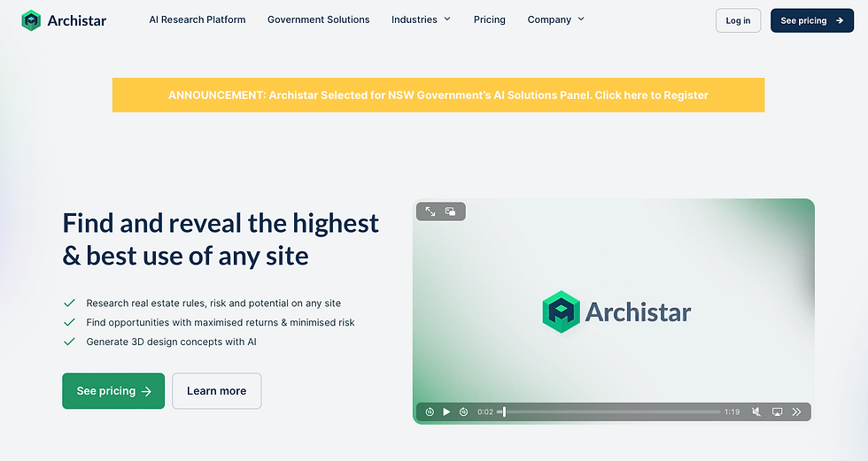Go to Pricing in the navigation
The image size is (868, 461).
pos(489,19)
